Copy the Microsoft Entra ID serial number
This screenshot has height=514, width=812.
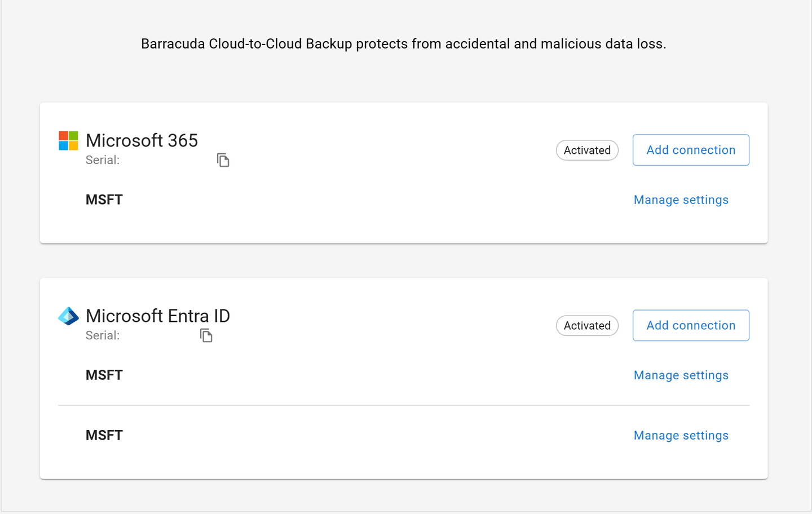[x=206, y=336]
